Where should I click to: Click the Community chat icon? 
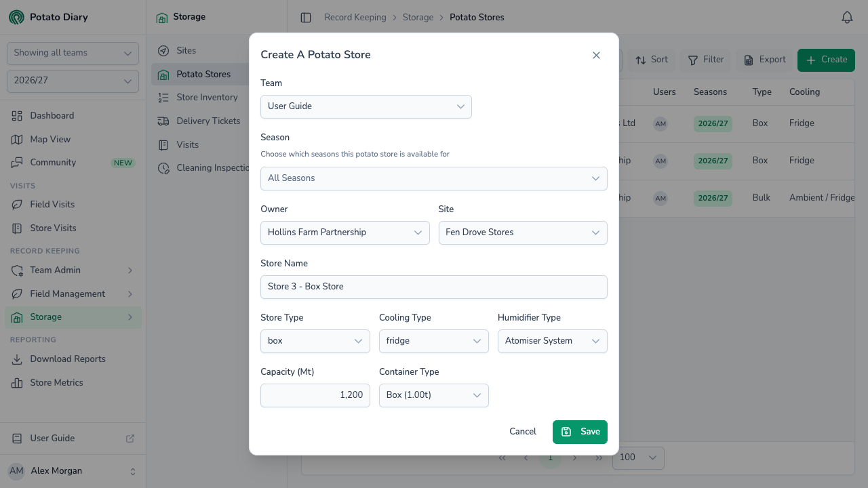[x=17, y=163]
